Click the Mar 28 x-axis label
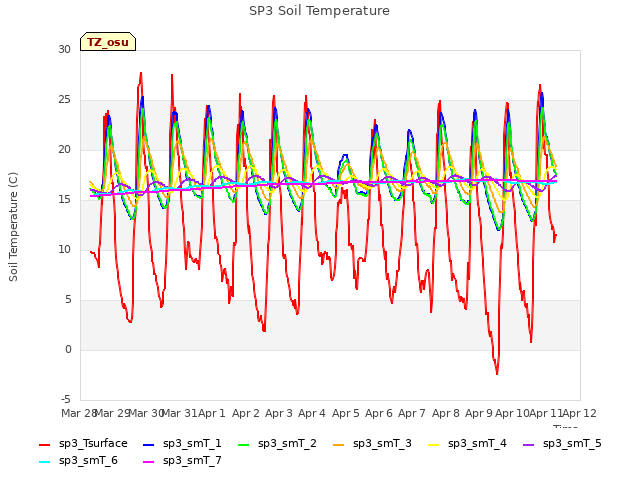This screenshot has height=480, width=640. [x=78, y=413]
